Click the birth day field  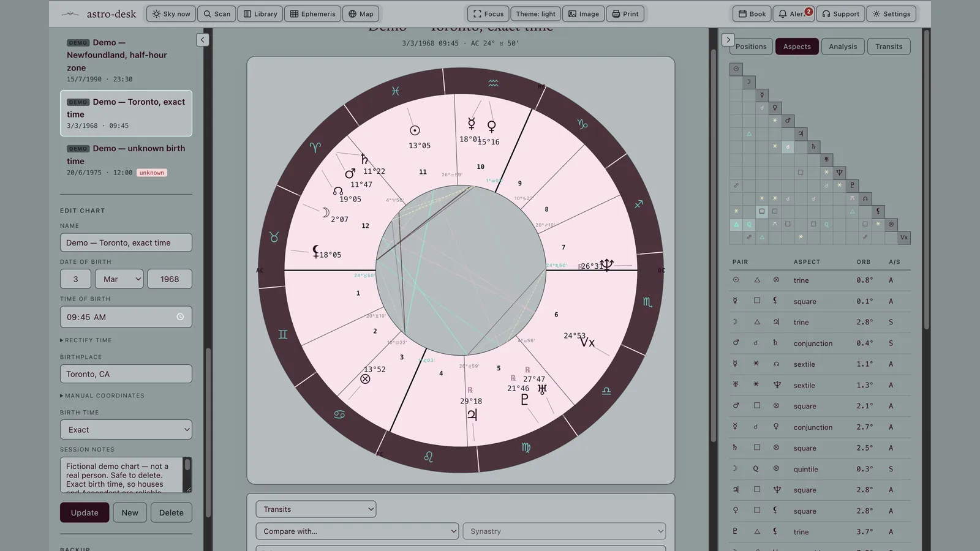click(75, 279)
